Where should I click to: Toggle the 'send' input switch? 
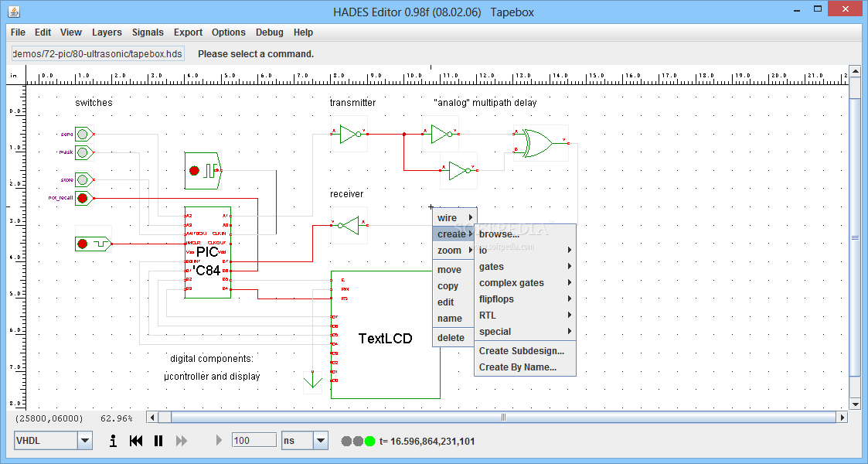83,134
